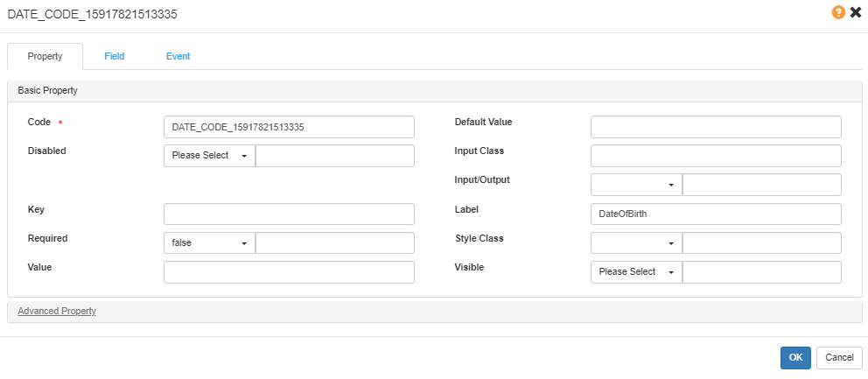Open the Required 'false' dropdown
The width and height of the screenshot is (868, 379).
pos(209,243)
